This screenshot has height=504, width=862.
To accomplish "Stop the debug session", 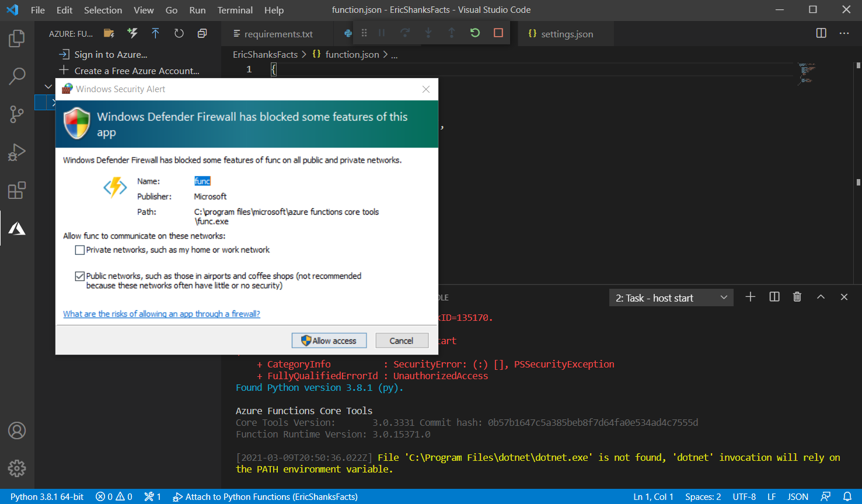I will (x=498, y=33).
